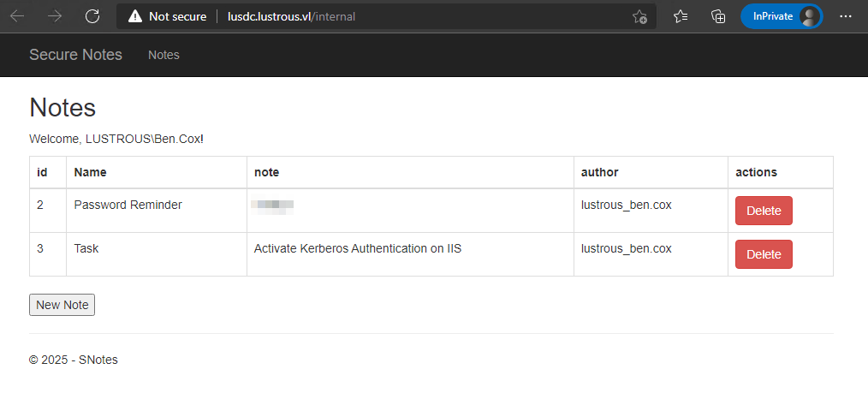This screenshot has height=399, width=868.
Task: Open the Collections panel
Action: tap(719, 16)
